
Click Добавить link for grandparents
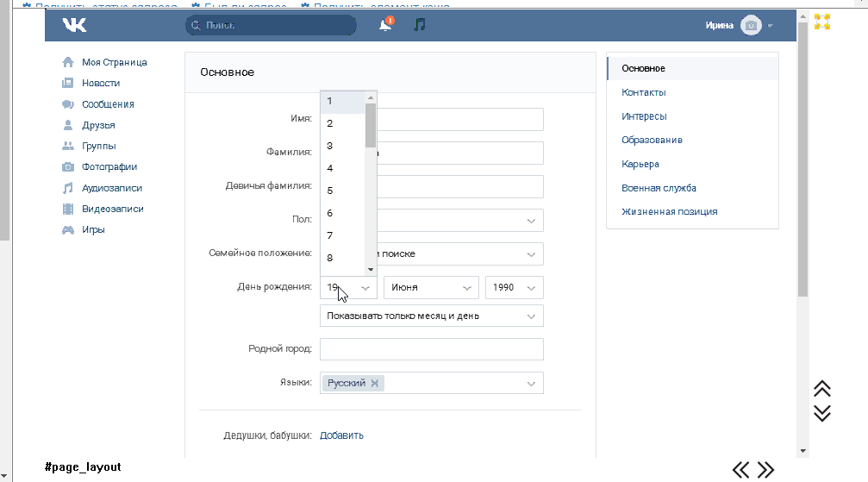coord(341,435)
